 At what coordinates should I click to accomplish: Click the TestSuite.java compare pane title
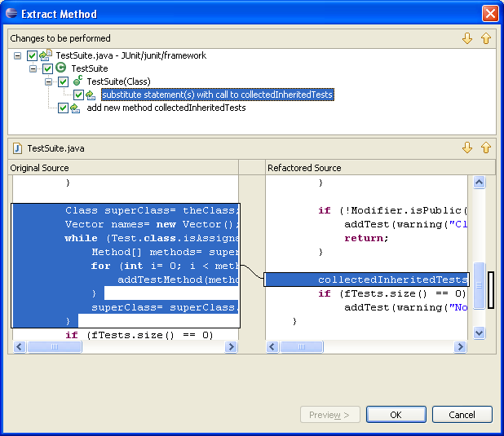pos(56,148)
